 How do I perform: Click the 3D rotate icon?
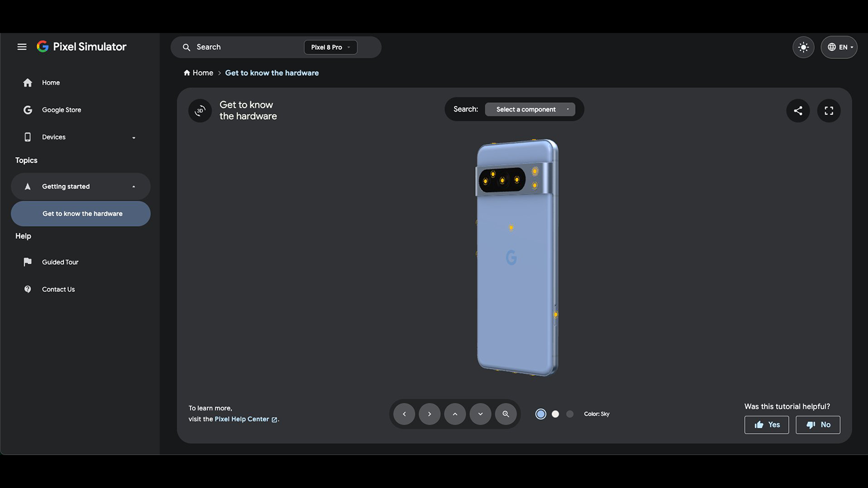pos(200,110)
